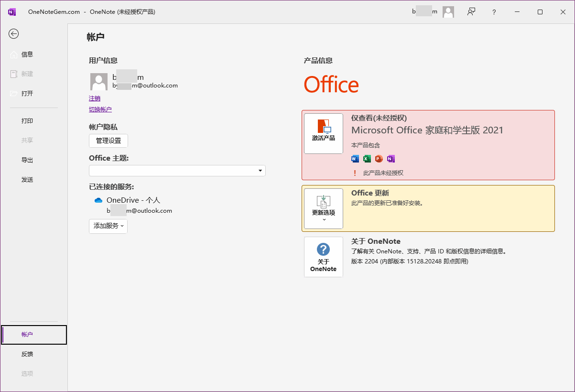Screen dimensions: 575x392
Task: Click the '版本 2204' version text
Action: (410, 261)
